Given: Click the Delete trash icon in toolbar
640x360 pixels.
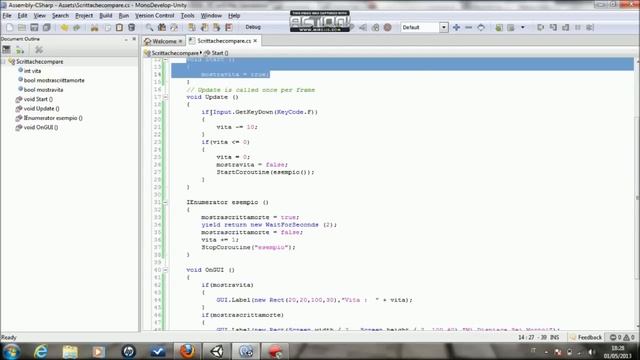Looking at the screenshot, I should click(x=131, y=27).
